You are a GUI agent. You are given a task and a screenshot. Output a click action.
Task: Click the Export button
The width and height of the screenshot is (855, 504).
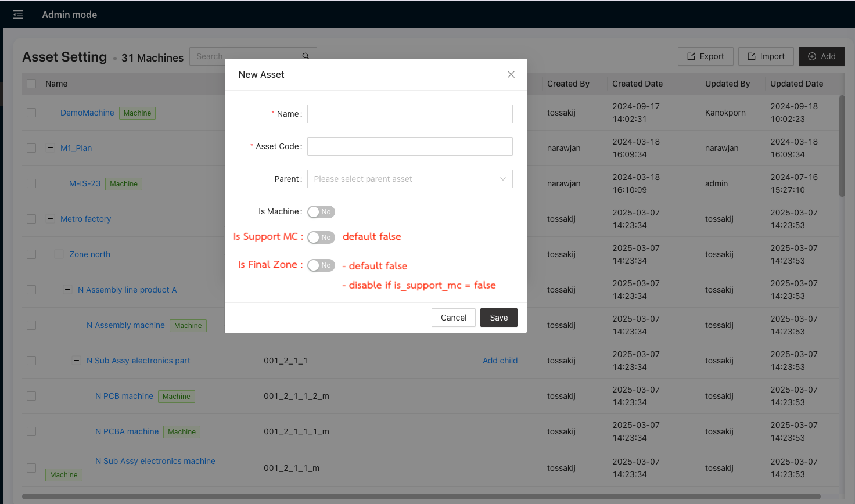705,56
